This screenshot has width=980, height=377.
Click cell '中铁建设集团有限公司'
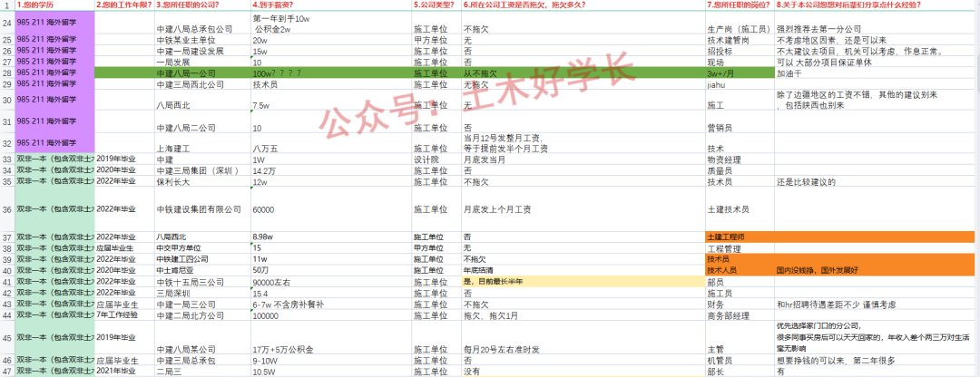[202, 209]
